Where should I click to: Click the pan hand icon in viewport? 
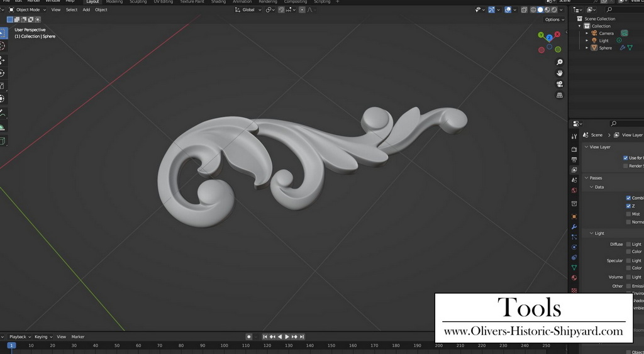[x=560, y=73]
